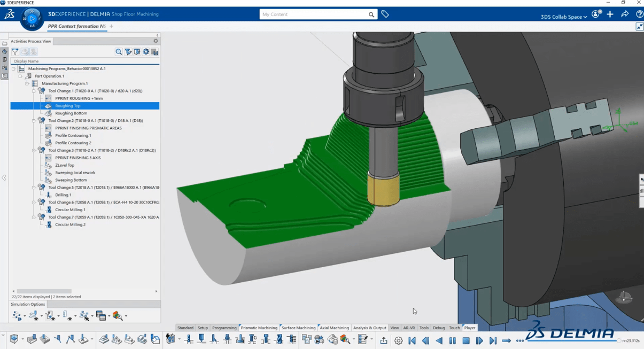Select the Drilling.1 operation
Screen dimensions: 644x349
pyautogui.click(x=63, y=195)
